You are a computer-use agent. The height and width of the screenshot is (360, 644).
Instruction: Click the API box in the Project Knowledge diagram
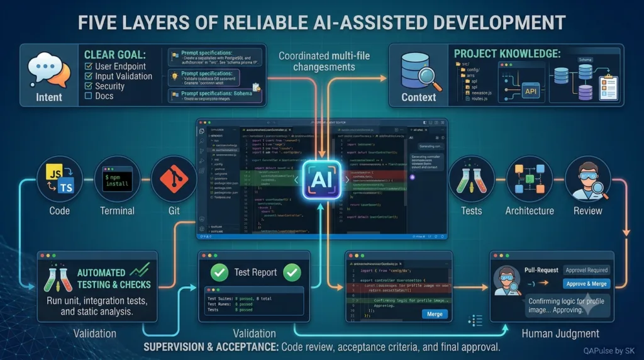tap(531, 91)
